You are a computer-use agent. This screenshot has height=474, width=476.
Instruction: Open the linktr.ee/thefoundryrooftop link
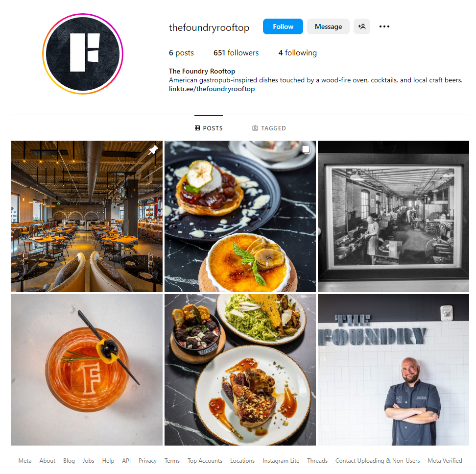point(212,89)
